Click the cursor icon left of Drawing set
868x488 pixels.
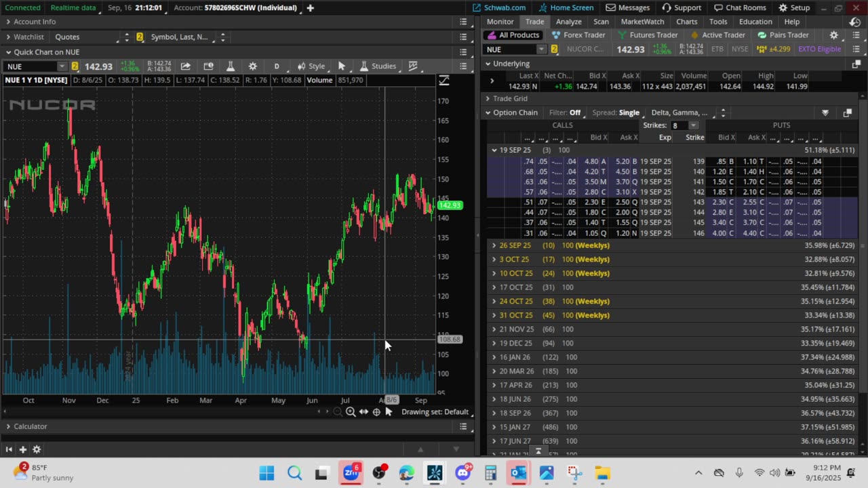(389, 412)
